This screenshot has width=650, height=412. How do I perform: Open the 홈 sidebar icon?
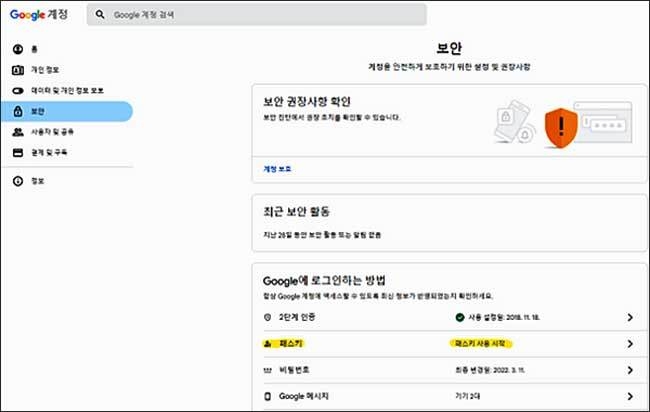[18, 49]
